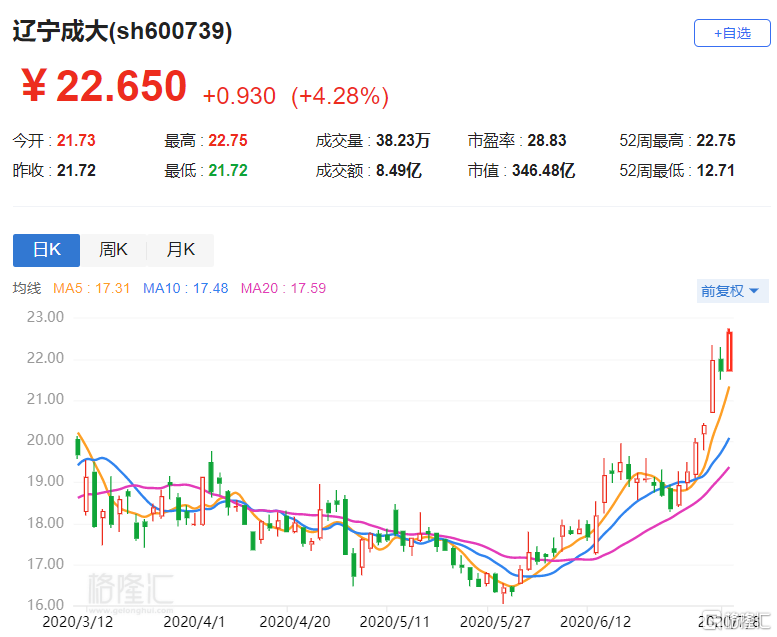Switch to the 周K tab
Viewport: 777px width, 637px height.
click(113, 250)
